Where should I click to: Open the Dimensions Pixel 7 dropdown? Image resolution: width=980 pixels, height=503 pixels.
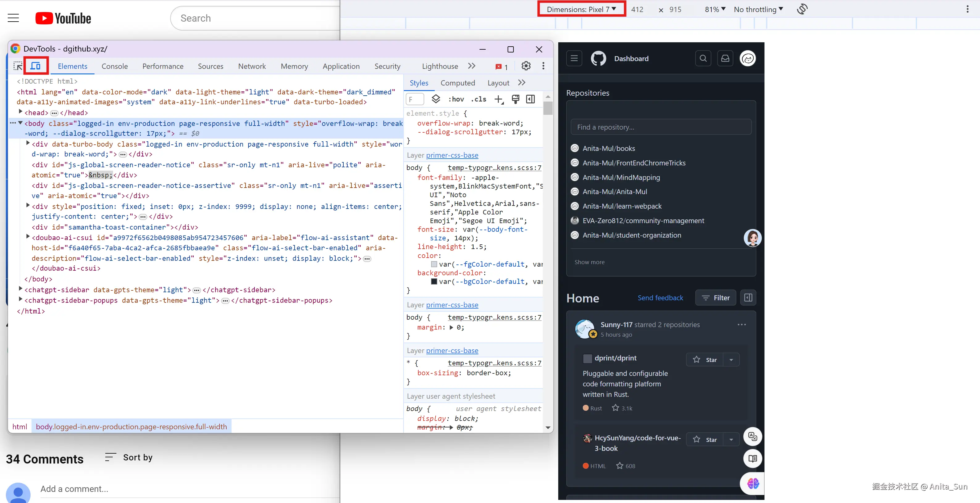581,9
